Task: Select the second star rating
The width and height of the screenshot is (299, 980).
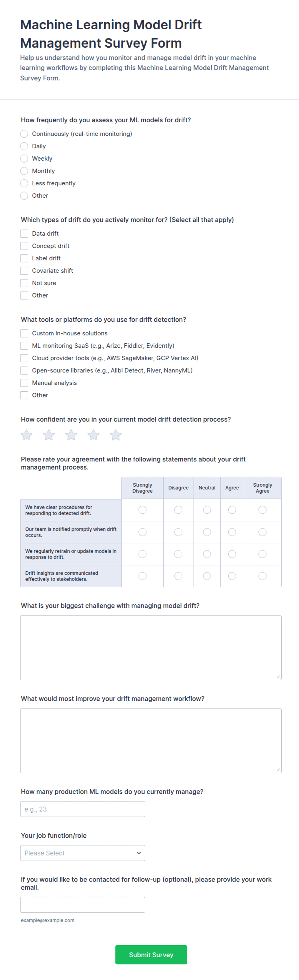Action: tap(49, 435)
